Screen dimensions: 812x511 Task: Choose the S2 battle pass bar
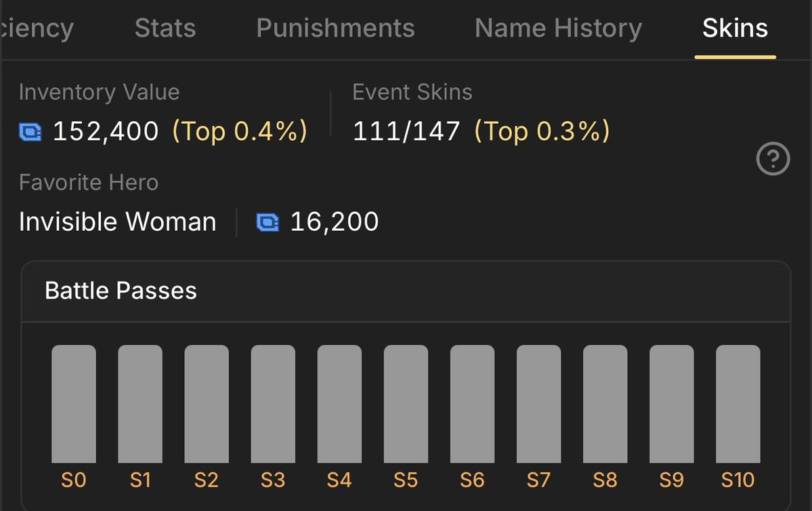click(x=207, y=404)
